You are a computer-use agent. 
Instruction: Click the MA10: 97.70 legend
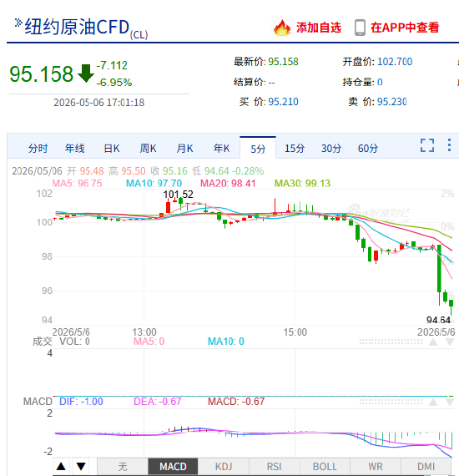click(x=154, y=184)
